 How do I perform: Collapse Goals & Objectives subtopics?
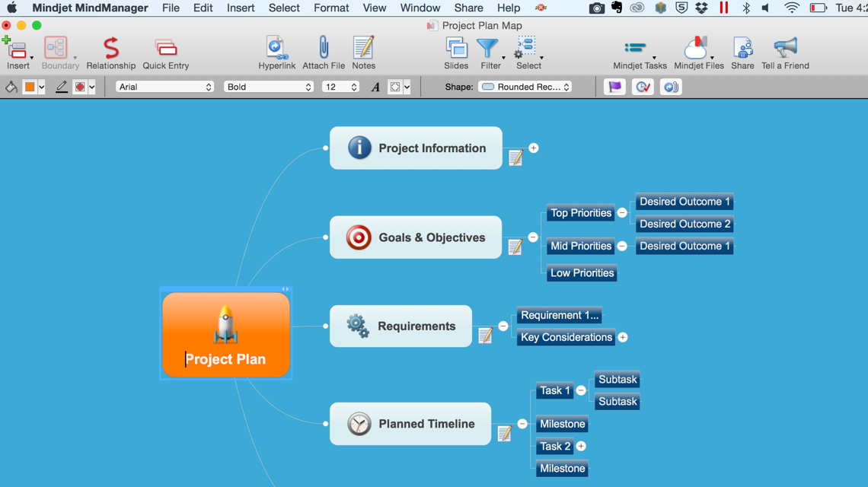click(533, 237)
